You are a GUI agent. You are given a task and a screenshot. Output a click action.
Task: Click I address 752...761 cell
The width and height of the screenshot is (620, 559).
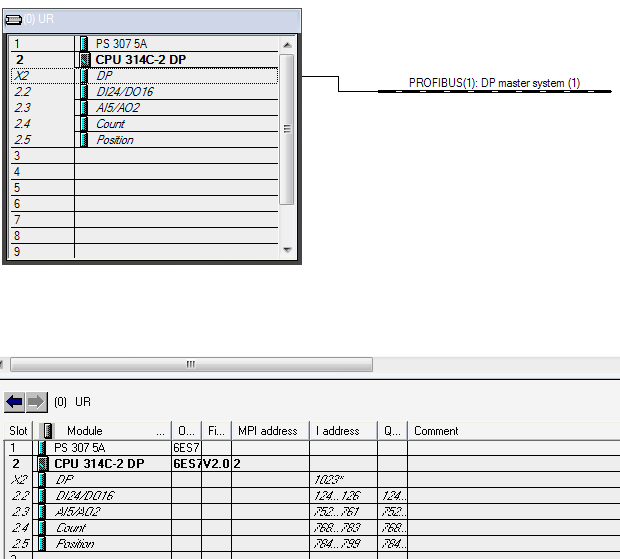point(343,512)
